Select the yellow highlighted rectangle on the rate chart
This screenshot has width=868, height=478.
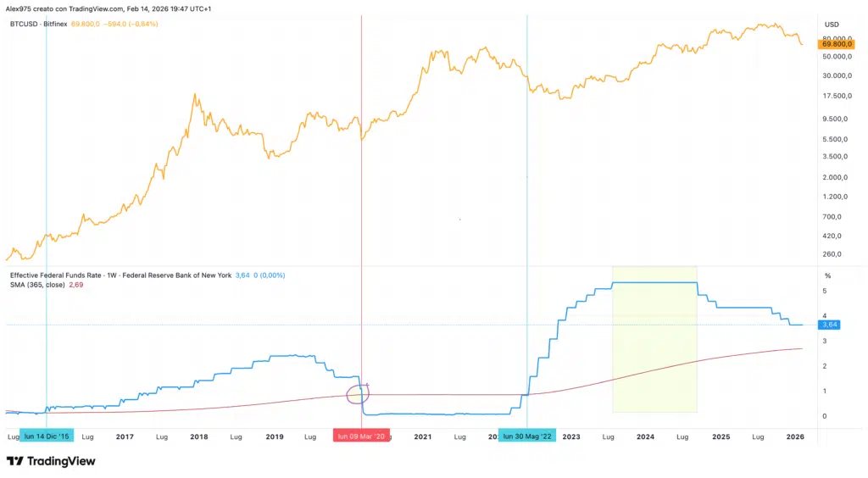pos(654,347)
